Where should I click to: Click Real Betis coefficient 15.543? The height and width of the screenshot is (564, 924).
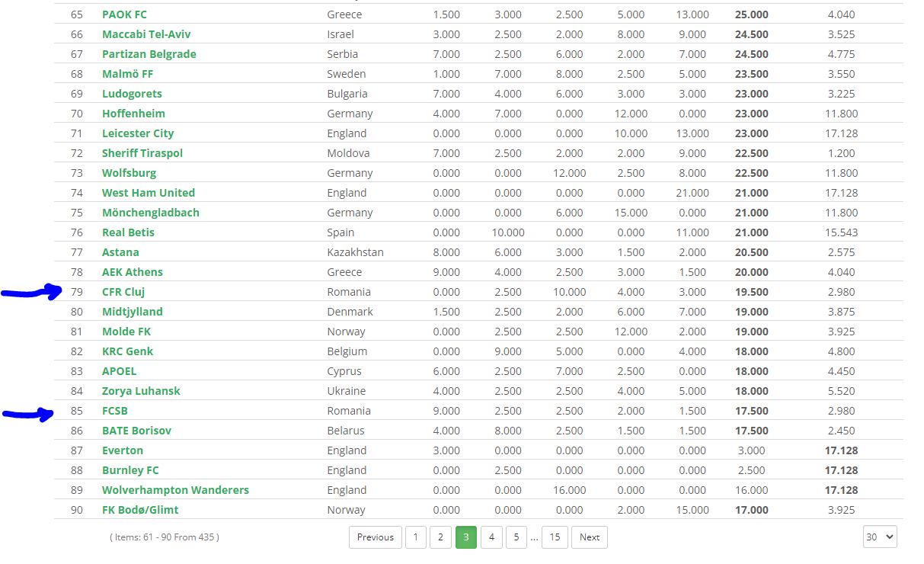pos(842,232)
